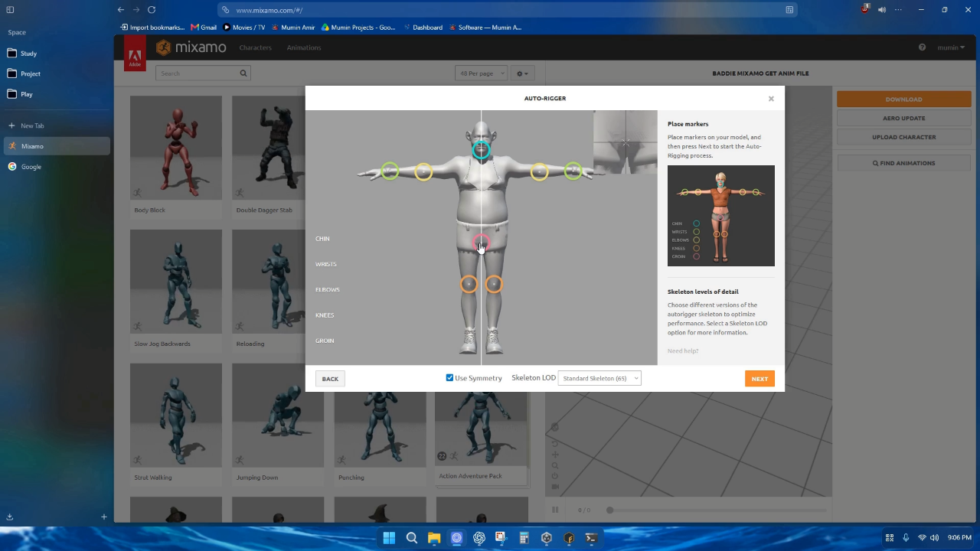The width and height of the screenshot is (980, 551).
Task: Select the Slow Jog Backwards animation thumbnail
Action: (176, 282)
